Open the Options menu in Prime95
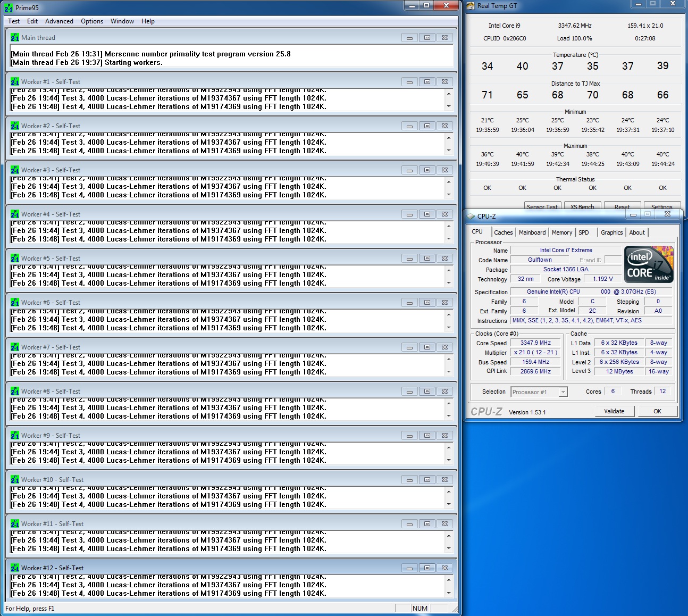 point(92,21)
